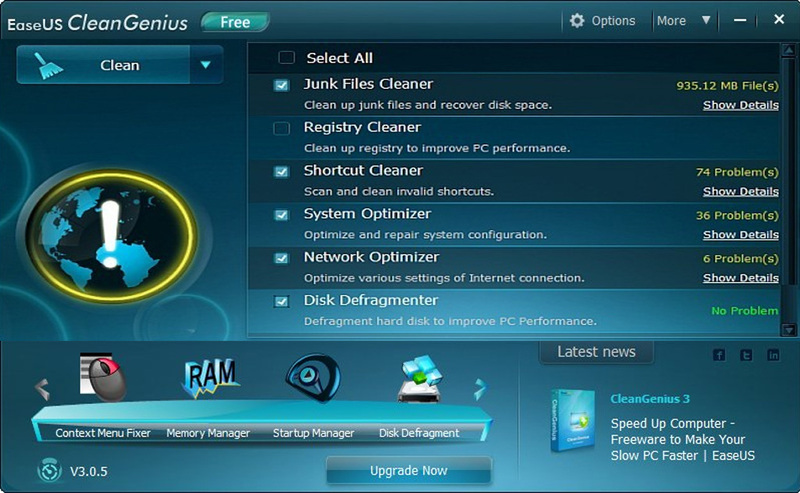Open the Facebook social icon
The height and width of the screenshot is (493, 800).
coord(719,355)
